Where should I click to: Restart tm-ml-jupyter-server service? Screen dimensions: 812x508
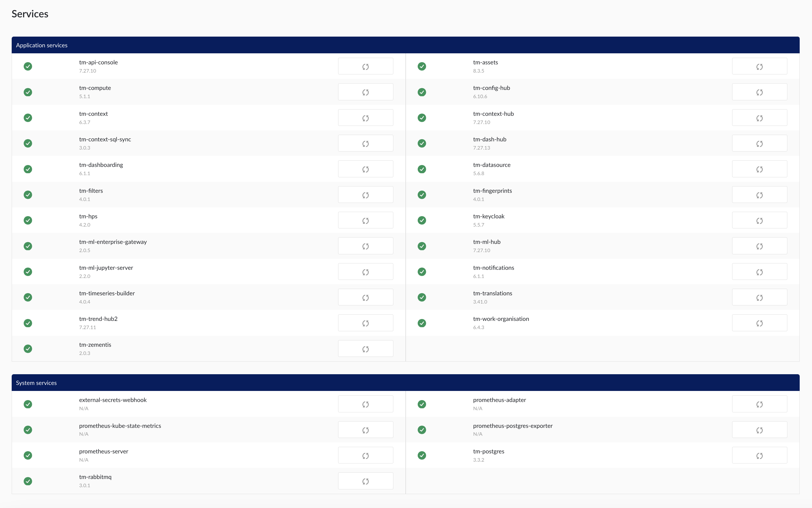tap(365, 271)
